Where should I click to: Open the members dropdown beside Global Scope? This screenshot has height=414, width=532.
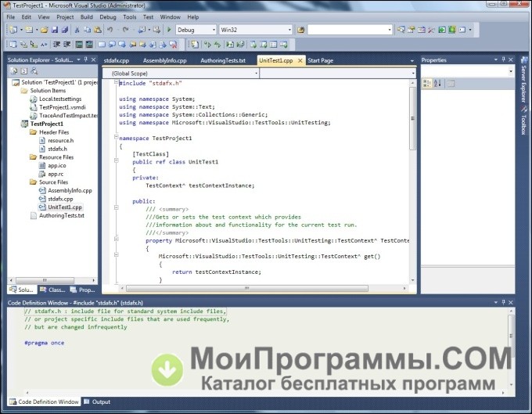coord(413,74)
